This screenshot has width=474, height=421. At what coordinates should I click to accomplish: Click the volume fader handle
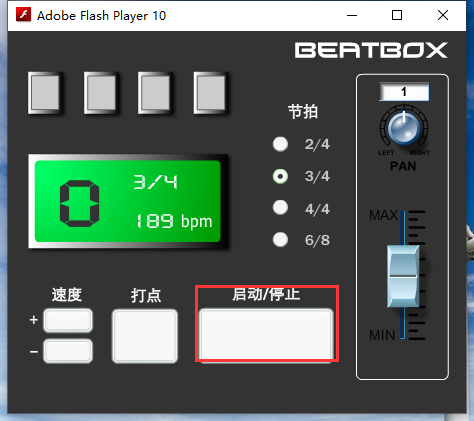pyautogui.click(x=403, y=276)
